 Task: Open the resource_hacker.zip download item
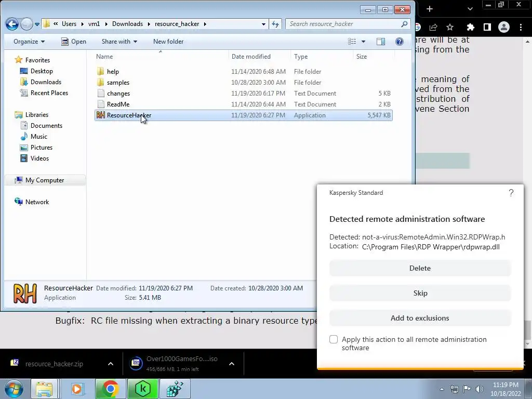tap(54, 364)
